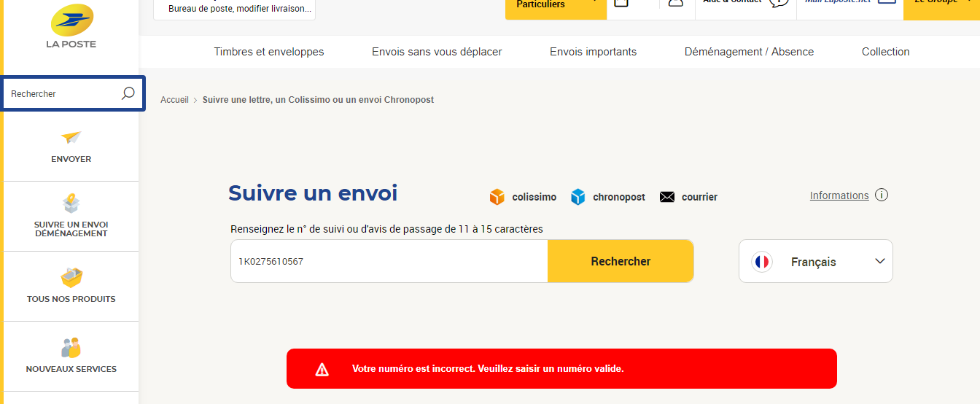Open Collection menu
The height and width of the screenshot is (404, 980).
885,52
